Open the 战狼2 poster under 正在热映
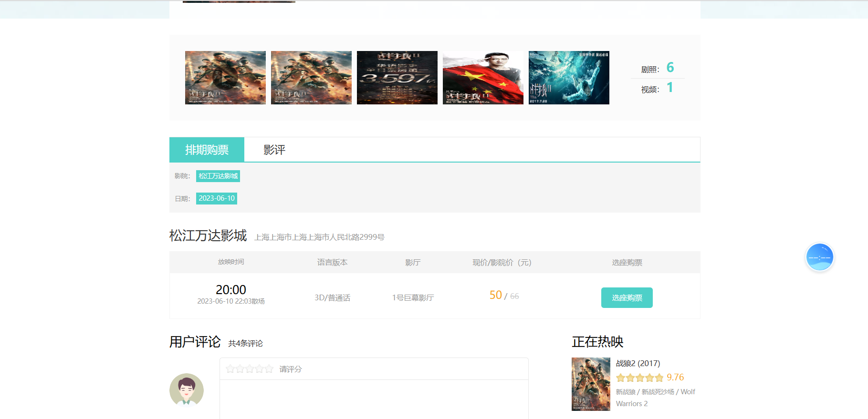Screen dimensions: 868x419 click(x=591, y=384)
